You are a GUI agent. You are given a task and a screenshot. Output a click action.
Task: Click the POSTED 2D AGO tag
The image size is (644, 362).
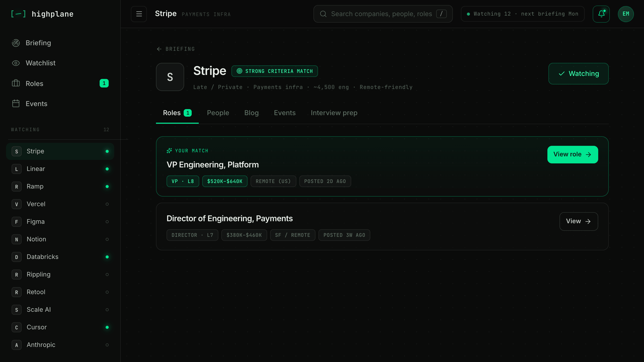(x=325, y=181)
